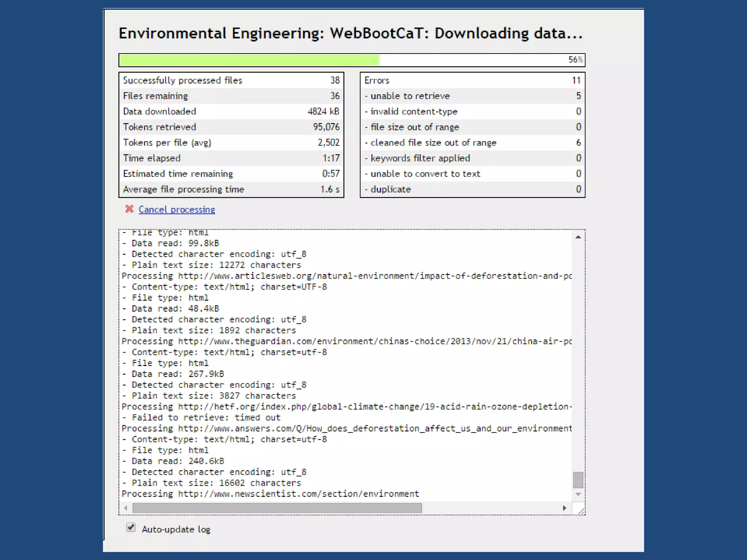Click the log textarea resize handle
Image resolution: width=747 pixels, height=560 pixels.
(x=581, y=512)
